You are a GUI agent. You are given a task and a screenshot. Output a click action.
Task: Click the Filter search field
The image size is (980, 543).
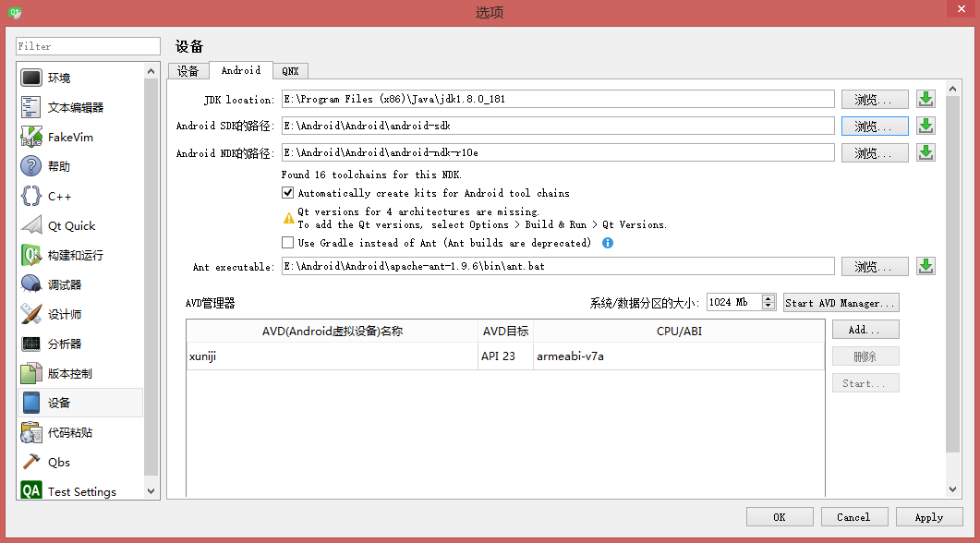[88, 46]
